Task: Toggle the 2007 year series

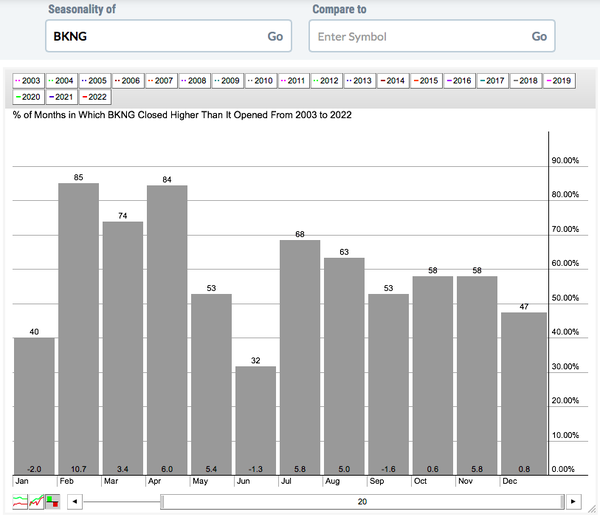Action: (161, 81)
